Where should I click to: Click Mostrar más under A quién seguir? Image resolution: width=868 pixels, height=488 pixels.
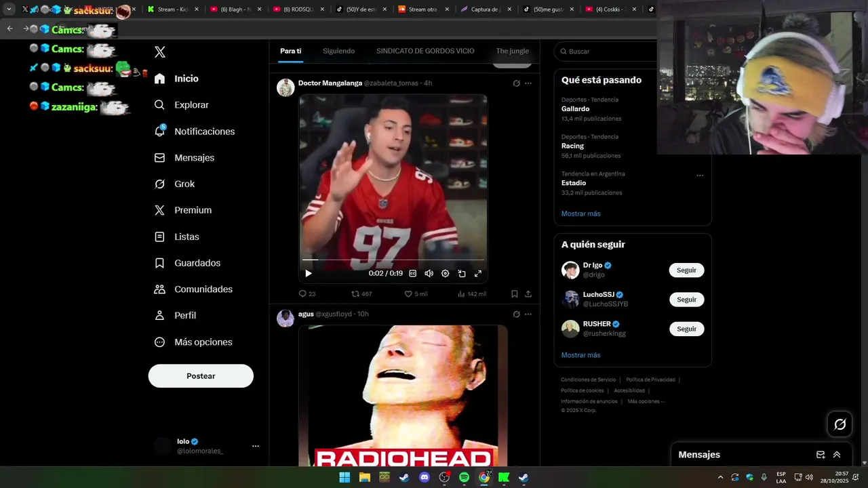(580, 355)
